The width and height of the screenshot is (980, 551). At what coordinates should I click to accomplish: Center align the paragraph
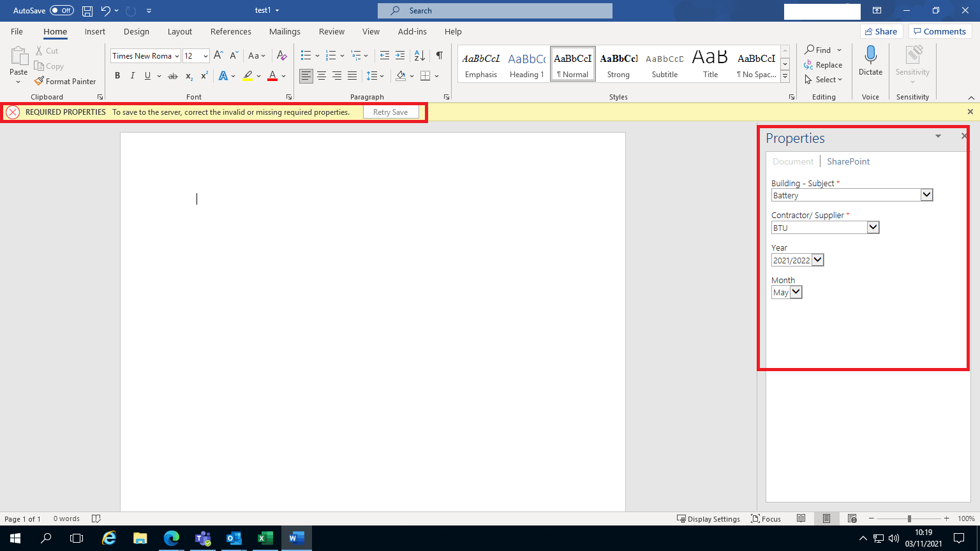322,76
